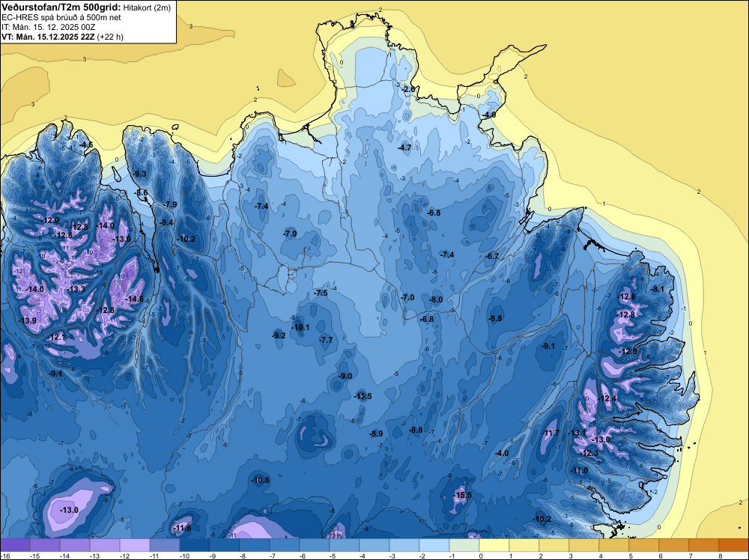The height and width of the screenshot is (560, 749).
Task: Click the -10.1 temperature label
Action: [300, 327]
